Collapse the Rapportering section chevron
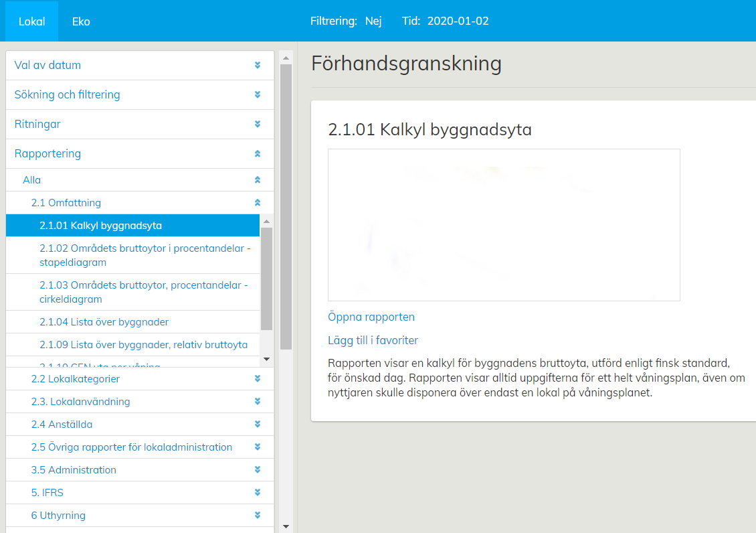The width and height of the screenshot is (756, 533). tap(258, 154)
